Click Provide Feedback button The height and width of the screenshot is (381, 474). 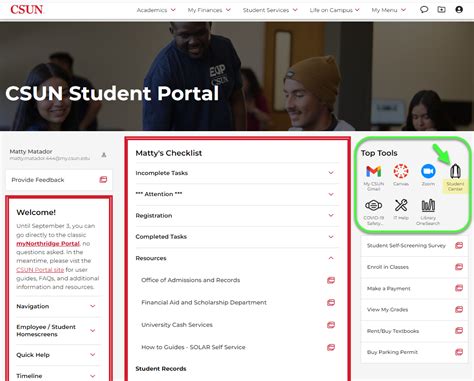click(59, 180)
